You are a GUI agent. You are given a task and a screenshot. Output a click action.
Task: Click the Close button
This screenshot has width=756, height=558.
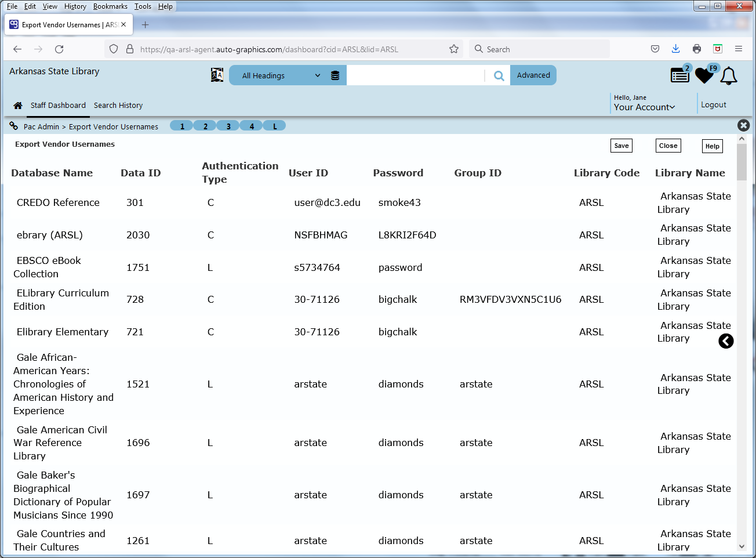coord(668,146)
